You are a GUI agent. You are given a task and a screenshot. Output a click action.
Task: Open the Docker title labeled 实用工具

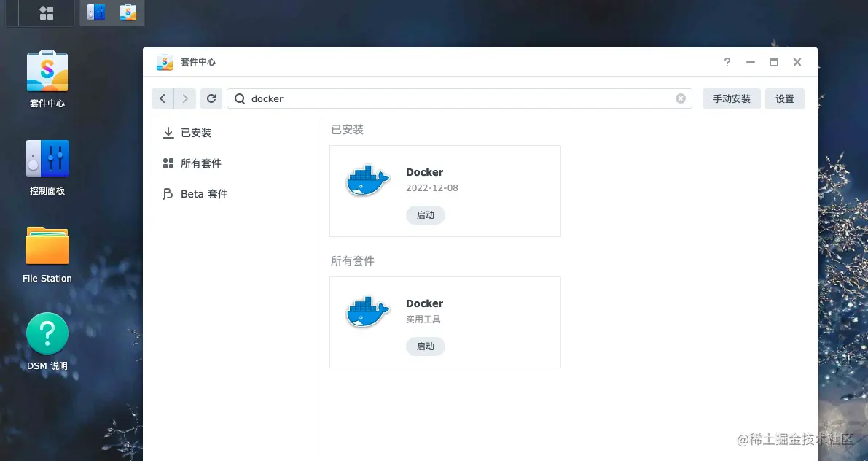click(x=425, y=303)
